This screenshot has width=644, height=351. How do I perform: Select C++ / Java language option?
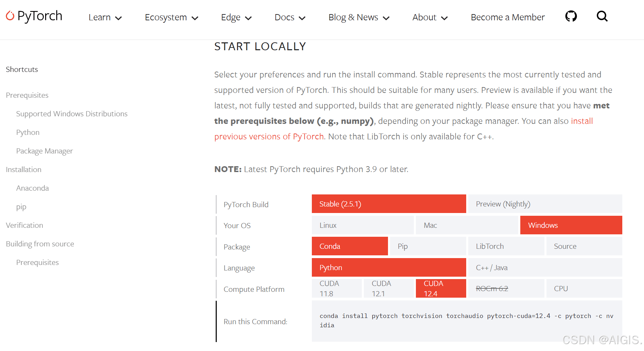(545, 268)
